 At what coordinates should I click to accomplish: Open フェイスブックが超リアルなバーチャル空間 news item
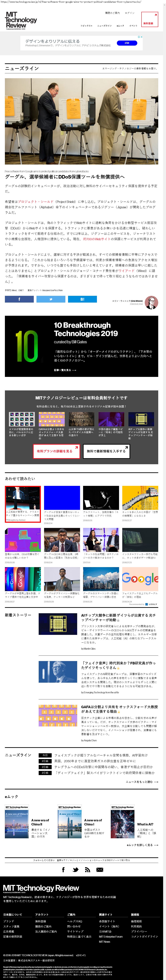pyautogui.click(x=101, y=755)
